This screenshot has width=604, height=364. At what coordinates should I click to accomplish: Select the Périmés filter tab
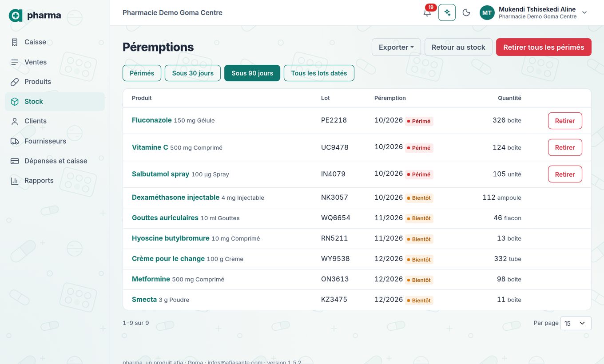pyautogui.click(x=142, y=73)
